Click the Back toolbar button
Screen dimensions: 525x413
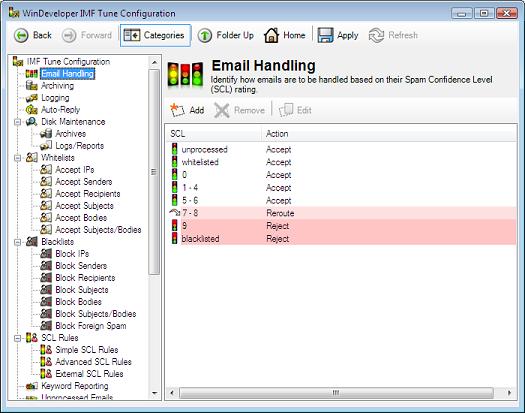tap(32, 35)
